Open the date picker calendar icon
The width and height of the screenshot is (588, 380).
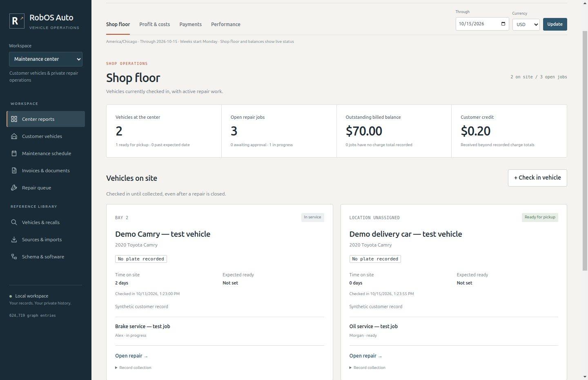pyautogui.click(x=503, y=24)
